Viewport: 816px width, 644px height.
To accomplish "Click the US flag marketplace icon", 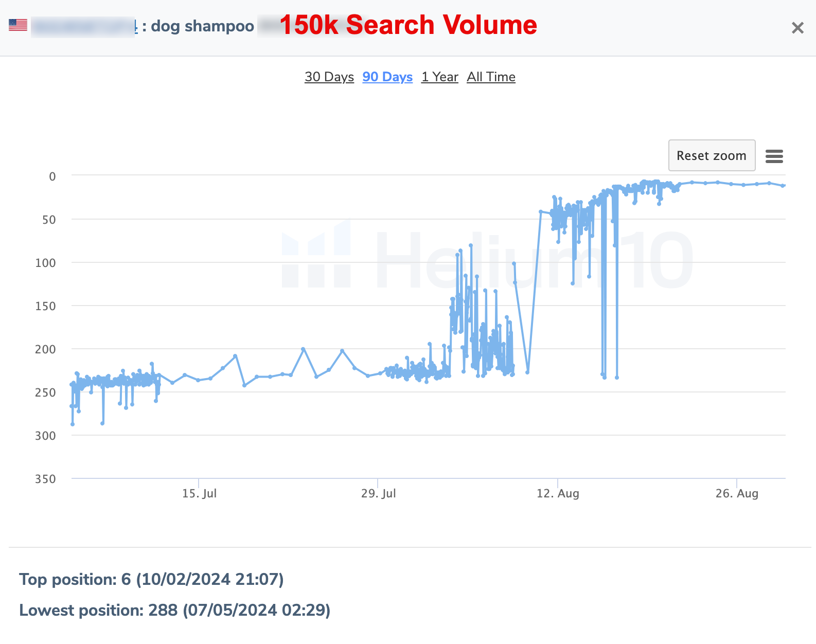I will click(x=18, y=25).
